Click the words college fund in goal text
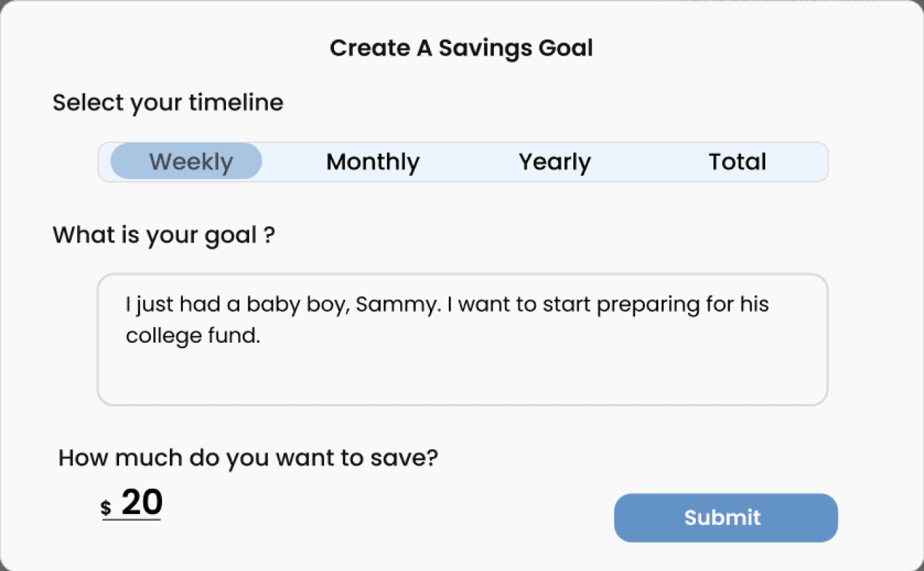 point(192,336)
